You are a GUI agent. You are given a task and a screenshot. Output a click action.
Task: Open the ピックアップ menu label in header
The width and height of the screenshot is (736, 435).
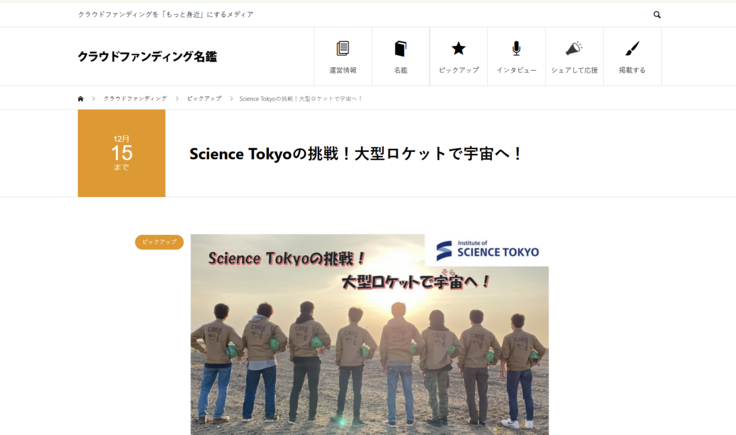[x=459, y=70]
